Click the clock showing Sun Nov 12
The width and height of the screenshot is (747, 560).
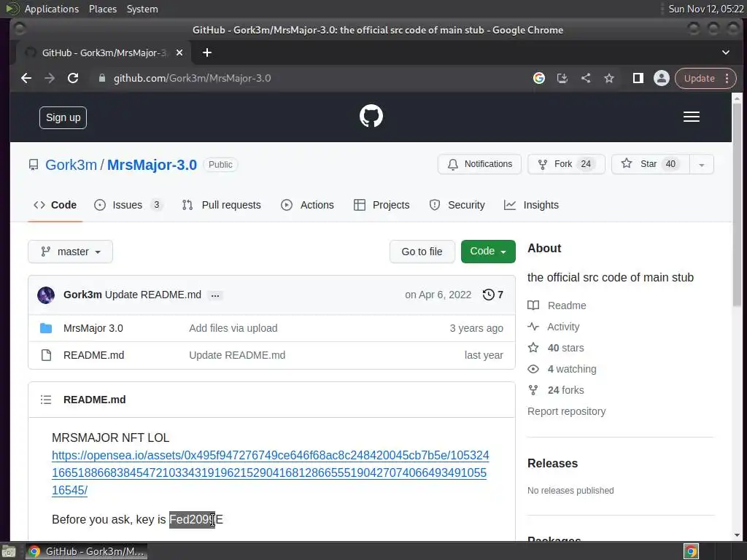click(x=706, y=9)
